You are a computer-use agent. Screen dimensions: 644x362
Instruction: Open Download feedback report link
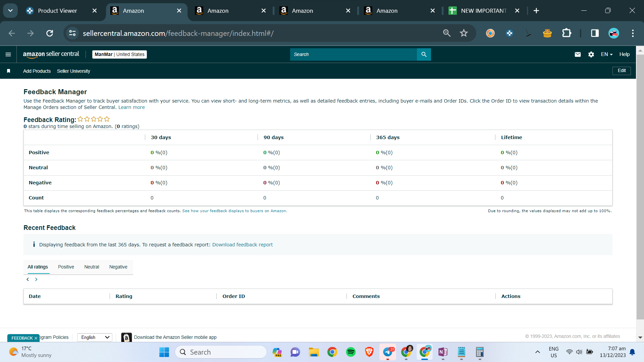tap(243, 245)
